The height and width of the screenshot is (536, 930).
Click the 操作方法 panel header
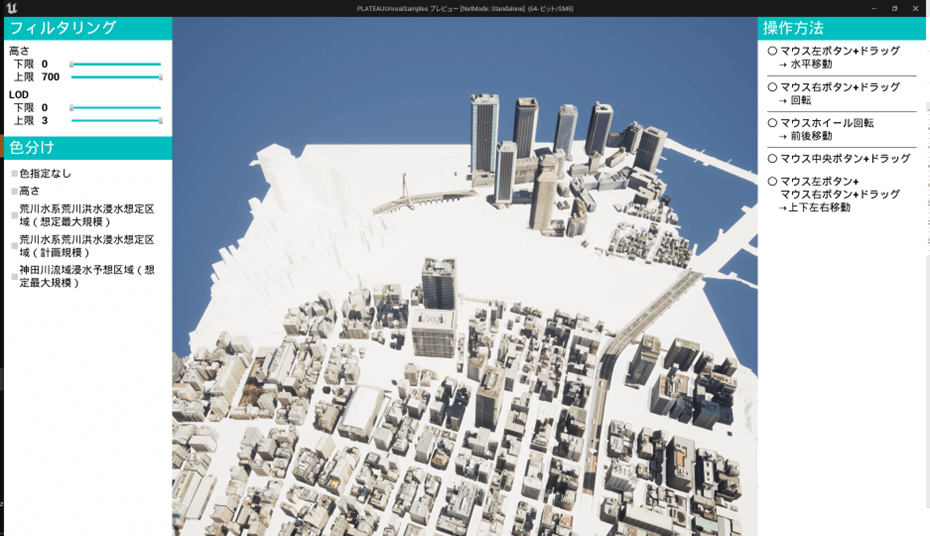click(x=841, y=28)
